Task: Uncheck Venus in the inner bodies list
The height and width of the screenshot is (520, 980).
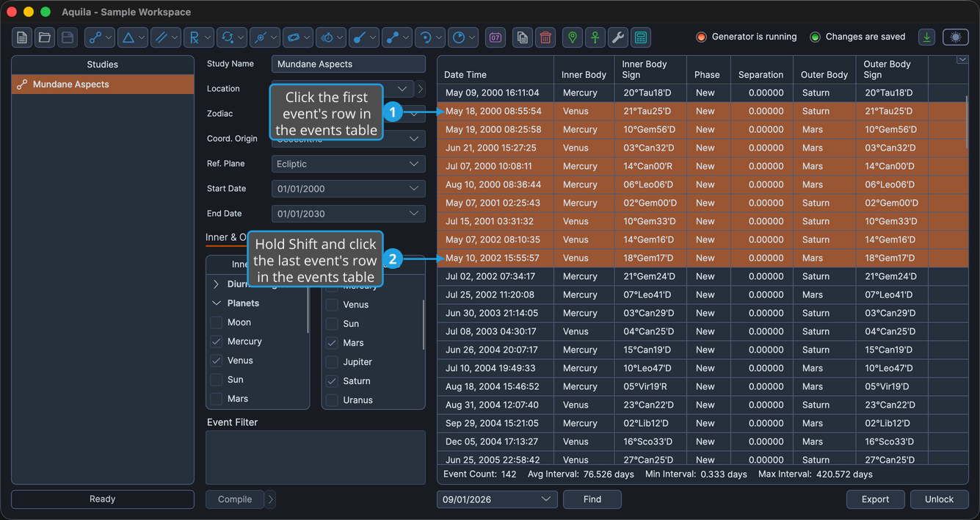Action: 217,361
